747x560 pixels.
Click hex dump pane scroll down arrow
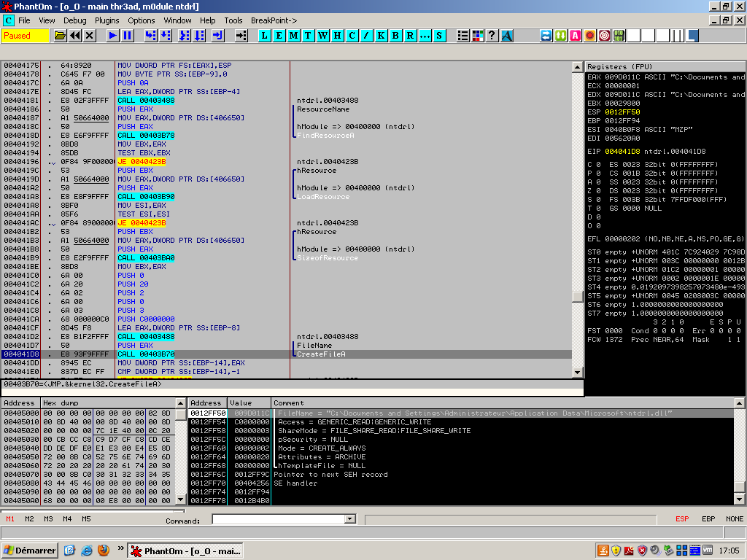click(x=181, y=499)
